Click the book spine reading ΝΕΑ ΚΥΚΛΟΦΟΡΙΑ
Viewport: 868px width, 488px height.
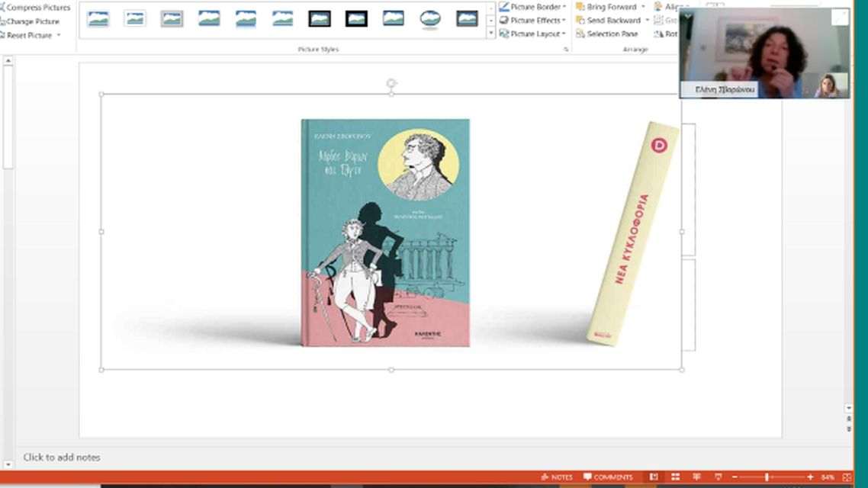633,233
